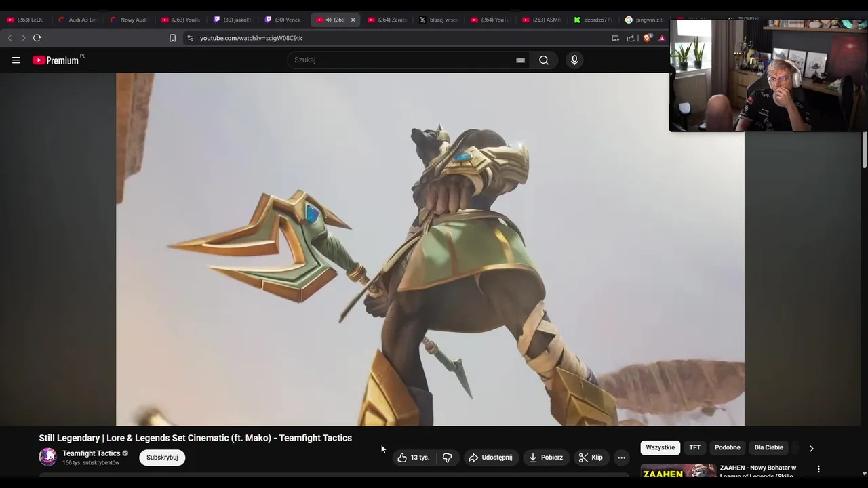
Task: Go forward with the browser forward arrow
Action: pyautogui.click(x=23, y=38)
